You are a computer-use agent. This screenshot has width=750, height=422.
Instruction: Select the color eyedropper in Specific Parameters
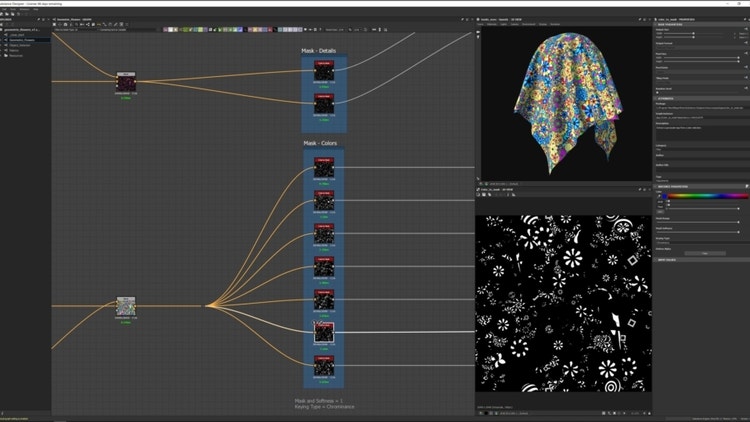(659, 196)
